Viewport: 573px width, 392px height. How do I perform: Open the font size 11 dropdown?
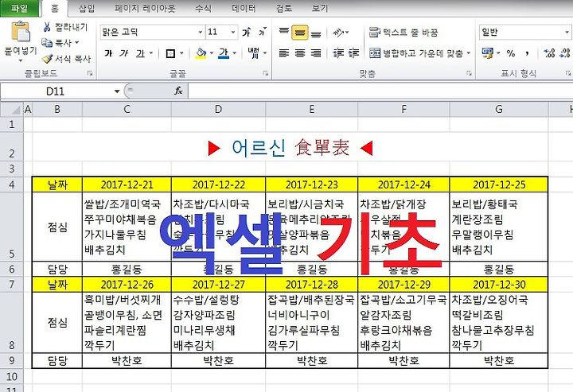(233, 32)
